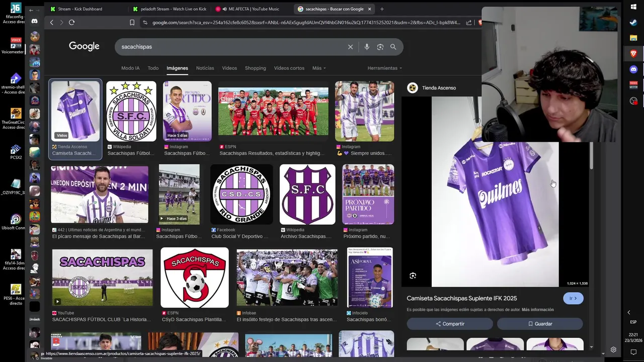Click the Ir button in preview
Viewport: 644px width, 362px height.
pos(573,298)
